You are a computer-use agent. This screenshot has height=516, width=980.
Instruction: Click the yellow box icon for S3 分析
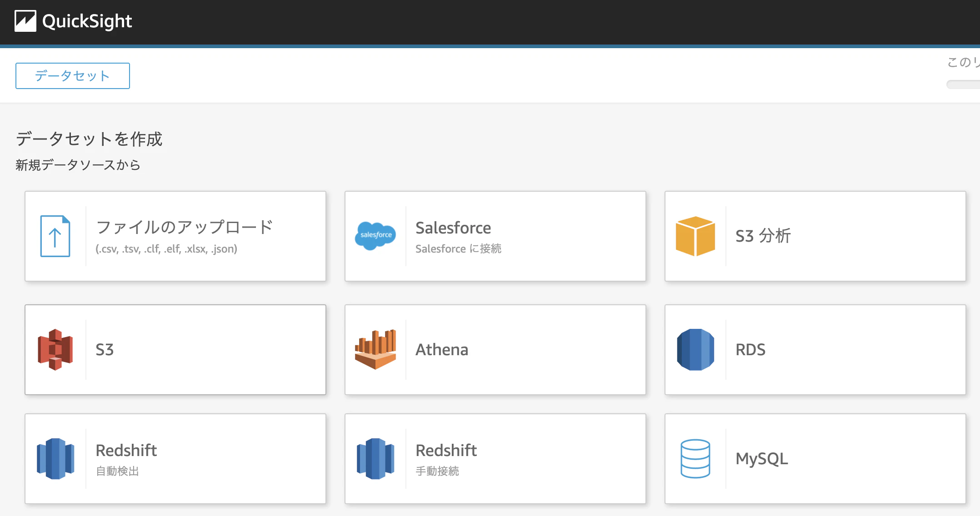pyautogui.click(x=695, y=236)
